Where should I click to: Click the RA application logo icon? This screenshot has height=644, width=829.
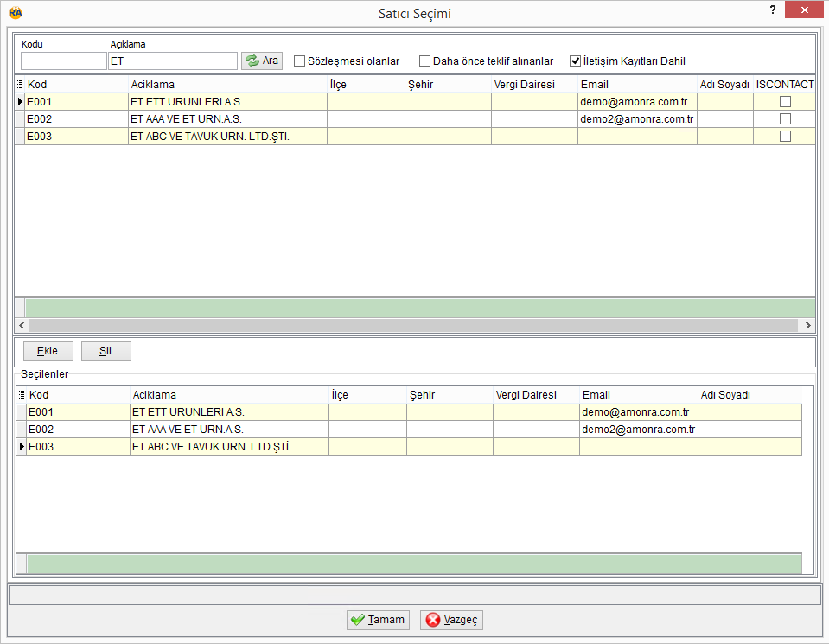(x=16, y=13)
